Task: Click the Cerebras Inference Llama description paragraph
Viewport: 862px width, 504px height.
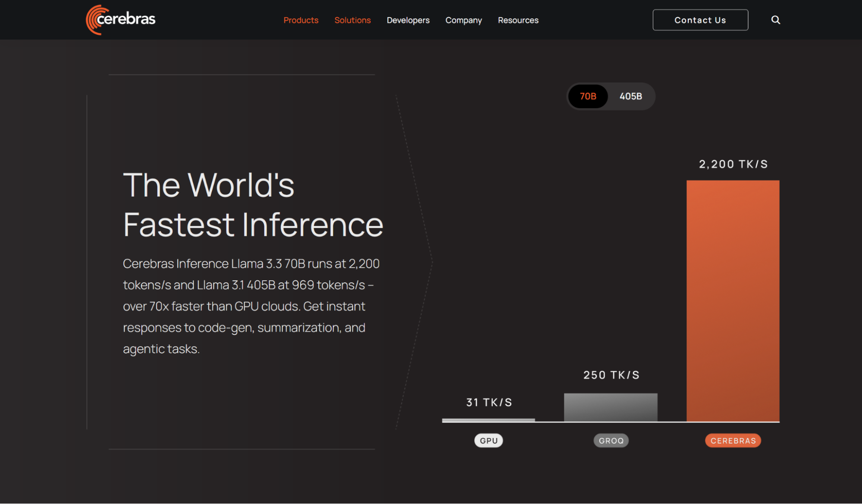Action: pyautogui.click(x=251, y=306)
